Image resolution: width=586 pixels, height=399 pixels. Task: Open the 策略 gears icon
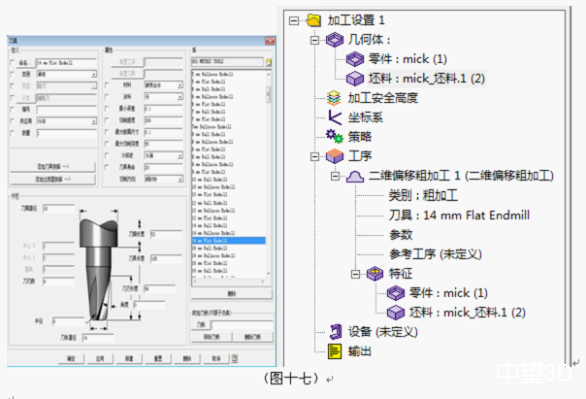(x=334, y=137)
